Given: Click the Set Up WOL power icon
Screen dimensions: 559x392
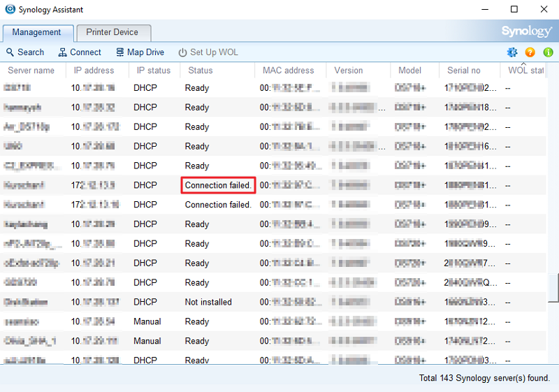Looking at the screenshot, I should (183, 52).
